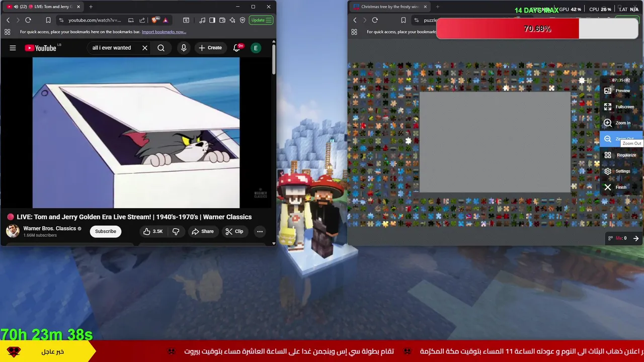The image size is (644, 362).
Task: Share the live stream video
Action: click(203, 231)
